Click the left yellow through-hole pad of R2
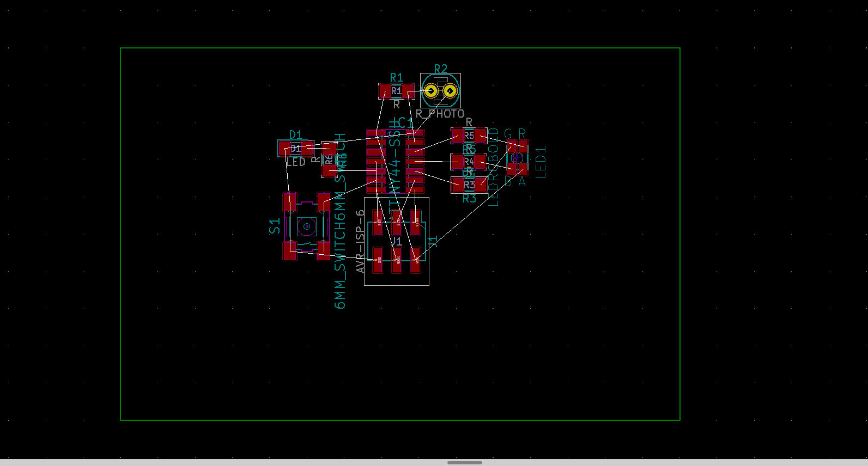 [x=431, y=91]
